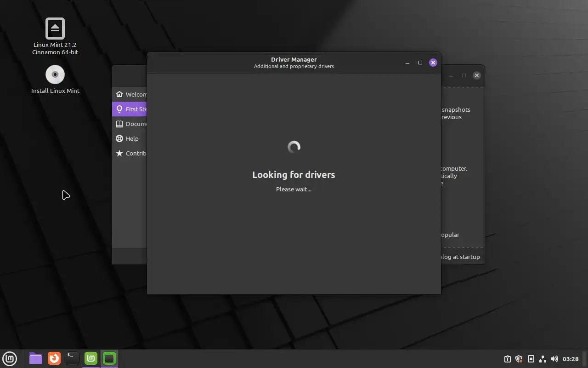Click the loading spinner in Driver Manager
This screenshot has height=368, width=588.
(294, 147)
